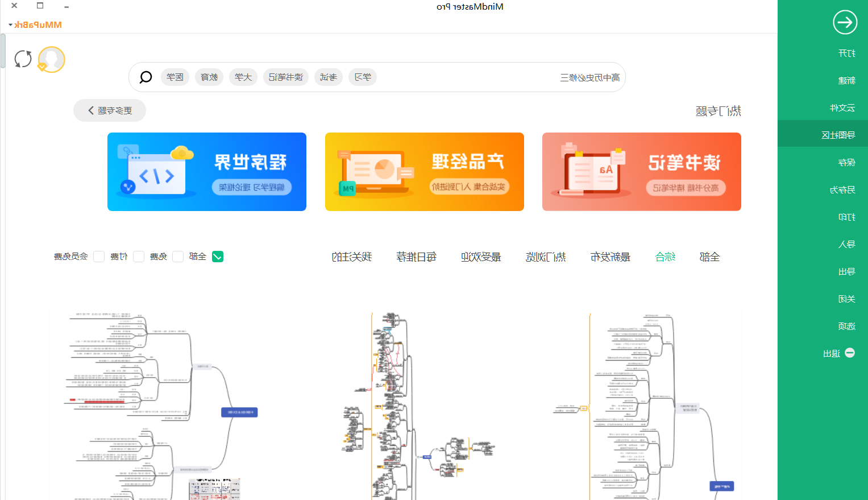Viewport: 868px width, 500px height.
Task: Click the red minus icon beside 退出
Action: (x=850, y=353)
